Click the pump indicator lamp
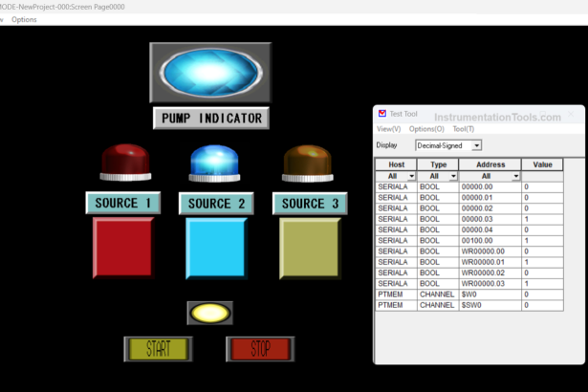The image size is (588, 392). tap(210, 72)
